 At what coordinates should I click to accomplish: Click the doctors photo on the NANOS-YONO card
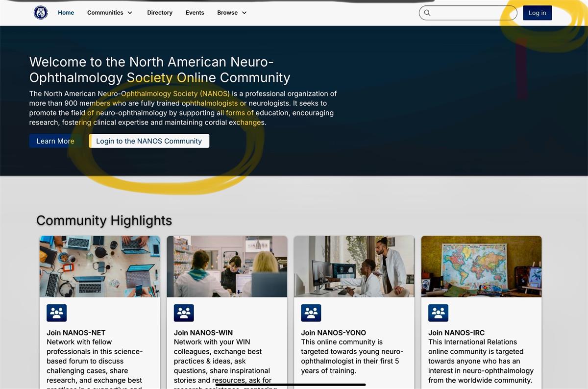click(354, 266)
